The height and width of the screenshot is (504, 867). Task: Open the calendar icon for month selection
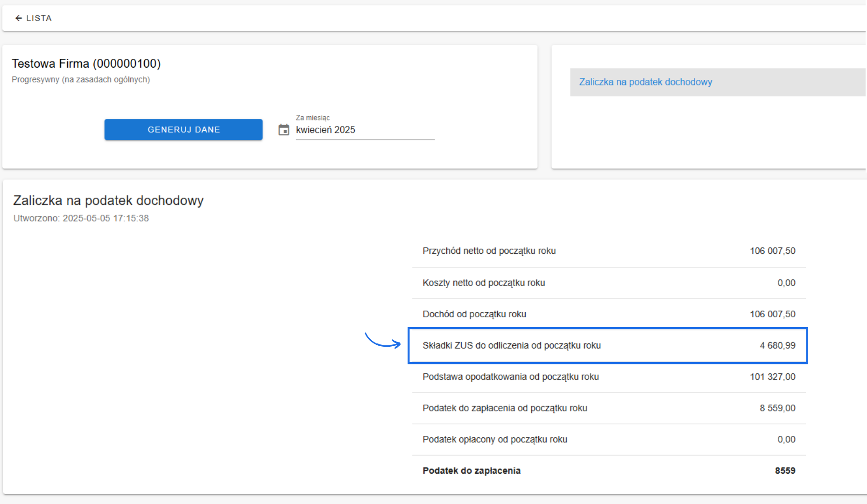coord(283,130)
